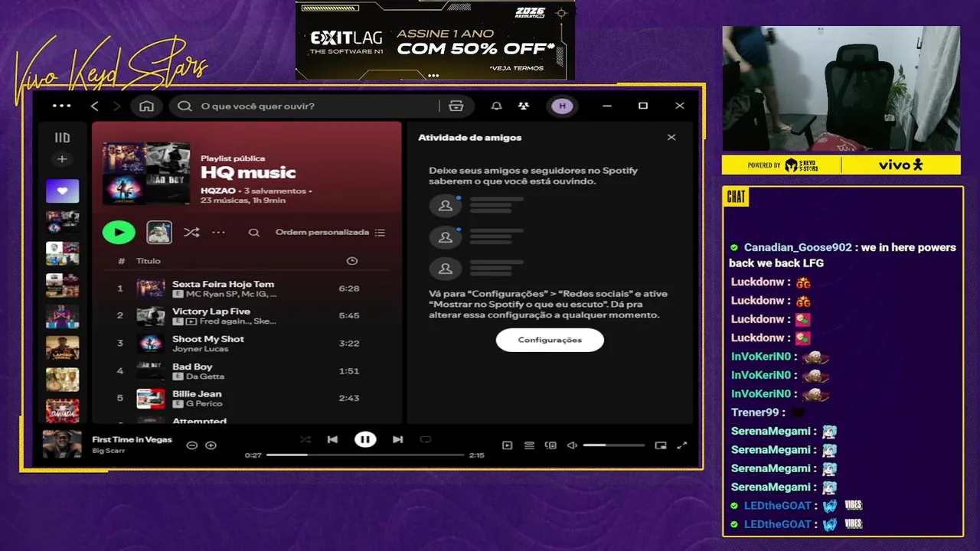
Task: Open more options dots for HQ music
Action: 219,232
